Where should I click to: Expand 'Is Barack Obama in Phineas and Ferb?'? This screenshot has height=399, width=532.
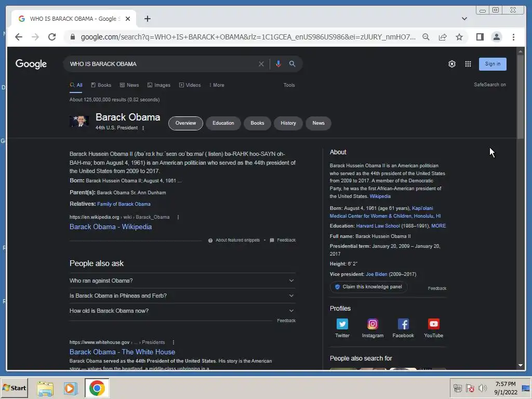click(182, 296)
